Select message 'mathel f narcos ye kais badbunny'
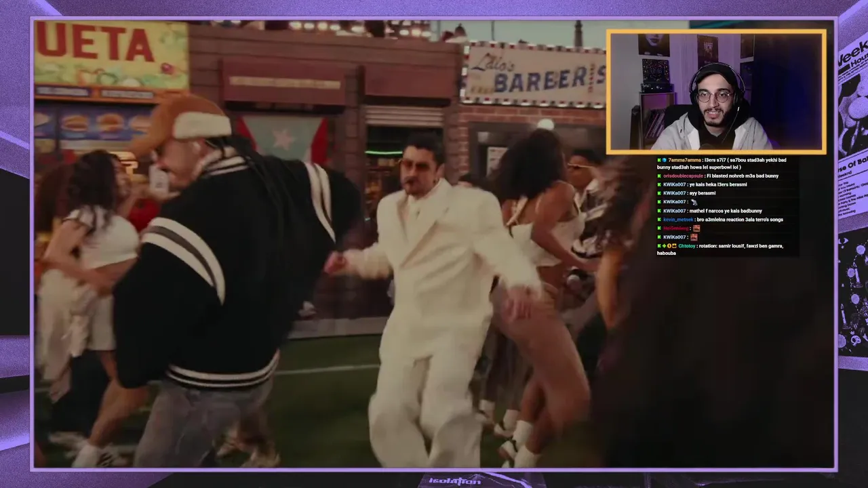The width and height of the screenshot is (868, 488). [x=726, y=211]
